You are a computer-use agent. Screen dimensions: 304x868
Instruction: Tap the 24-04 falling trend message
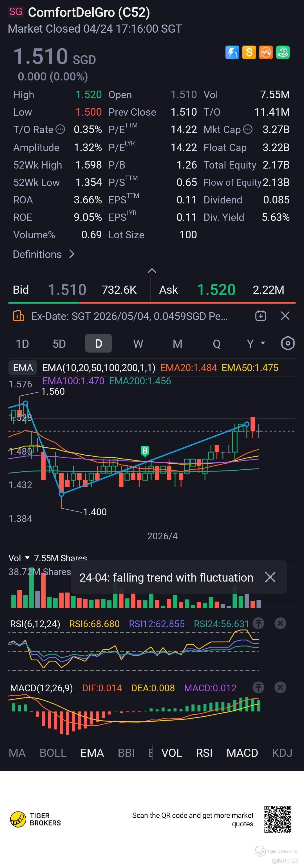click(166, 578)
